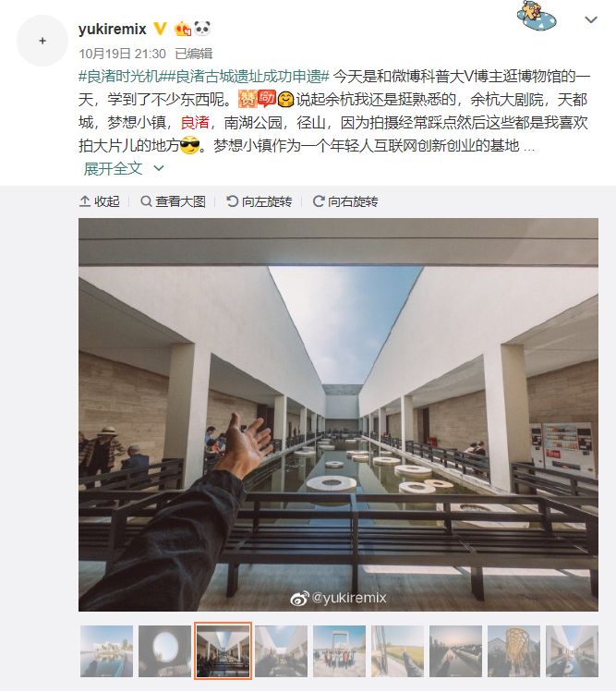616x692 pixels.
Task: Click the red 良渚 keyword link
Action: (x=195, y=122)
